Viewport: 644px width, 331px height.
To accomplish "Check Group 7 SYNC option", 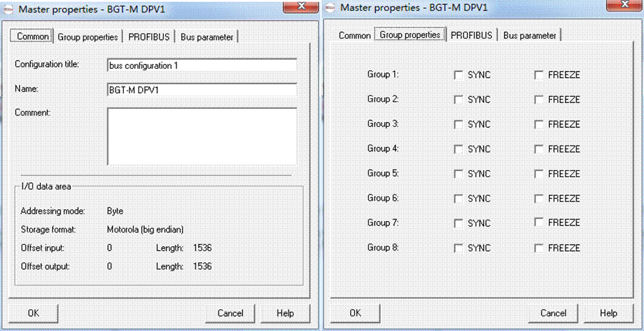I will click(x=458, y=223).
